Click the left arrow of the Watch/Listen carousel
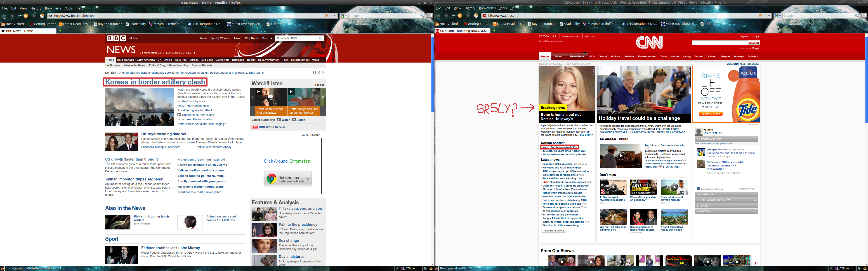This screenshot has height=271, width=868. tap(252, 97)
